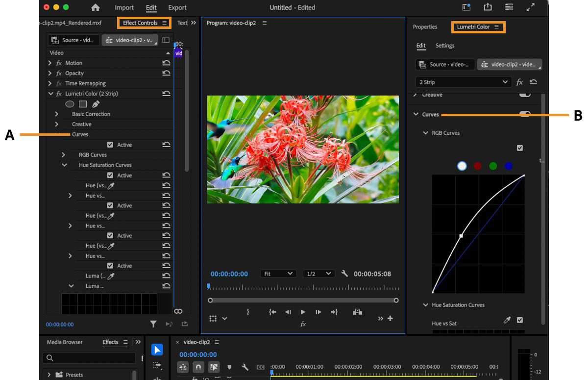Expand the Motion effect in Effect Controls
Image resolution: width=588 pixels, height=380 pixels.
pos(49,63)
